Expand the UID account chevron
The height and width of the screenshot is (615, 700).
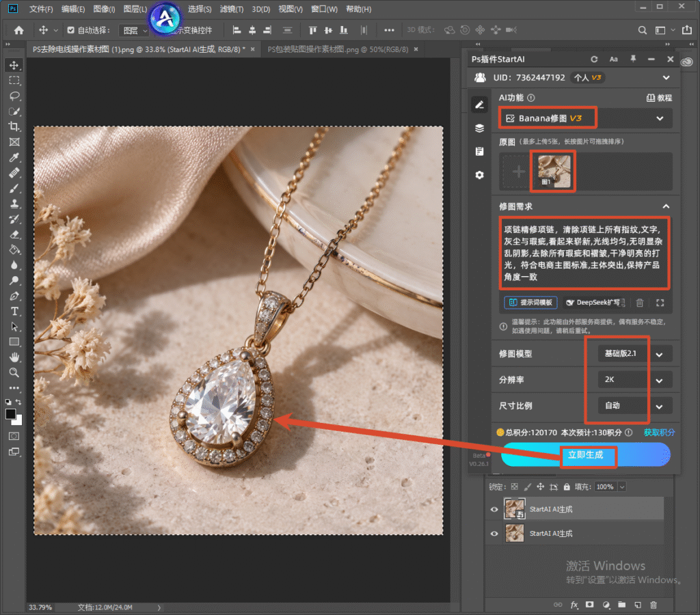point(666,78)
